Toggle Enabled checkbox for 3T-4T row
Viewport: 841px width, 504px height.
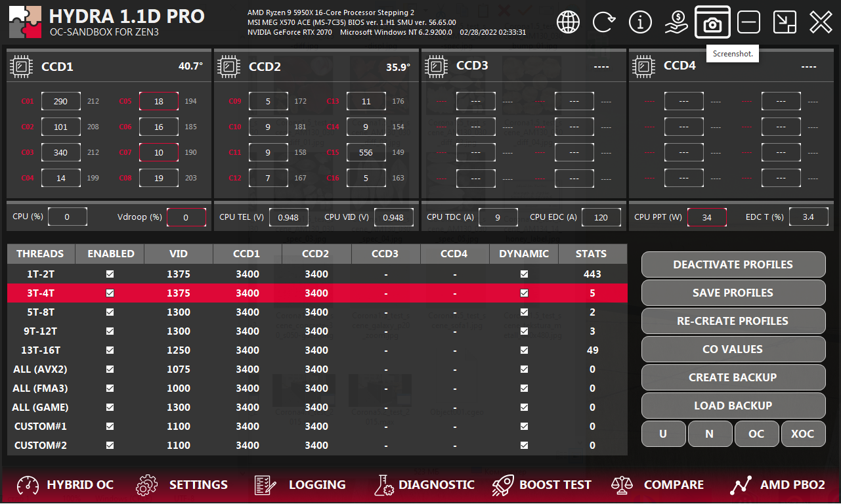pyautogui.click(x=110, y=293)
